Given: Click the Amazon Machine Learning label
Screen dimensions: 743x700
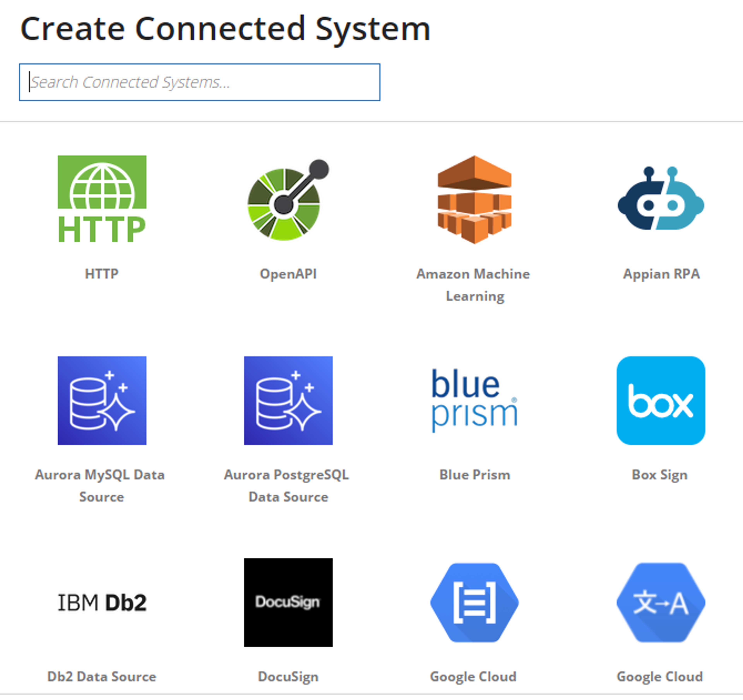Looking at the screenshot, I should coord(473,285).
